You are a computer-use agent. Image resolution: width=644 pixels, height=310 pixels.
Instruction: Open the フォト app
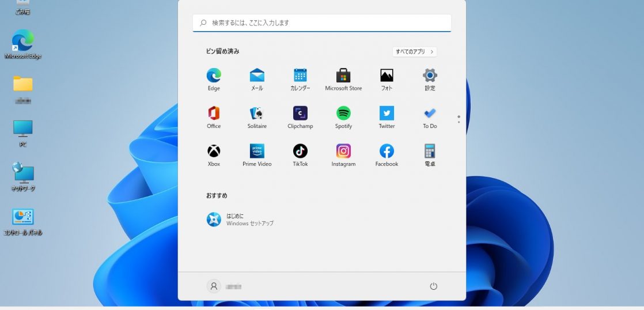(387, 80)
